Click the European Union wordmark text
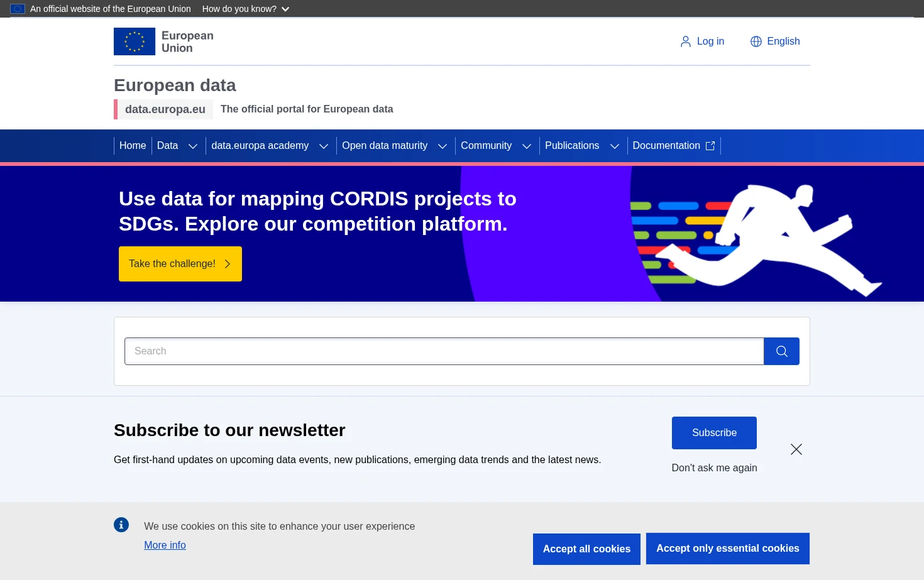This screenshot has height=580, width=924. point(187,41)
